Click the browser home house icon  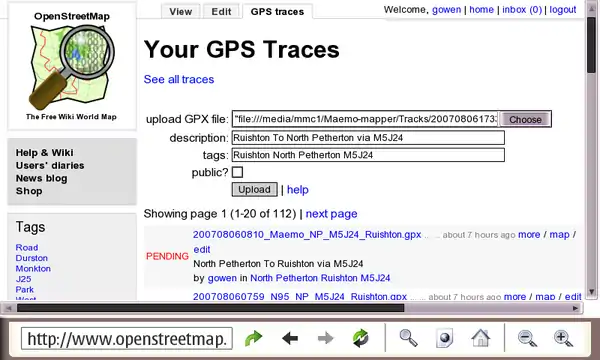click(481, 338)
